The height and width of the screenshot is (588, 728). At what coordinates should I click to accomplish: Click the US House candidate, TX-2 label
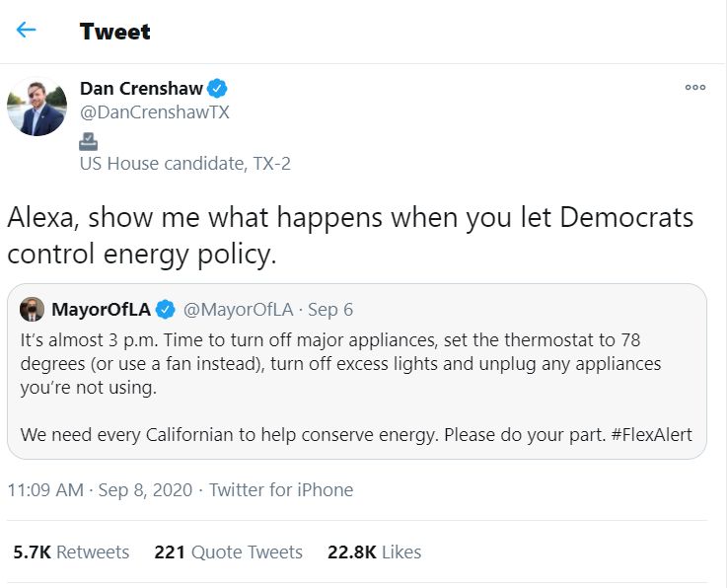pyautogui.click(x=185, y=164)
